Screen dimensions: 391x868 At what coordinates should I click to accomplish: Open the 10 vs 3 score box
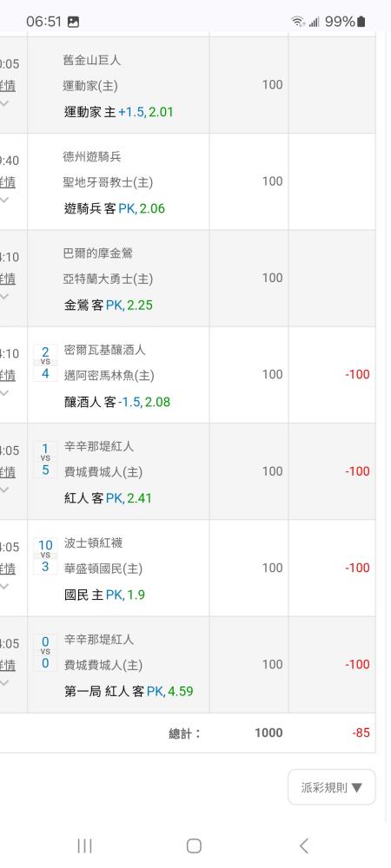(x=45, y=556)
